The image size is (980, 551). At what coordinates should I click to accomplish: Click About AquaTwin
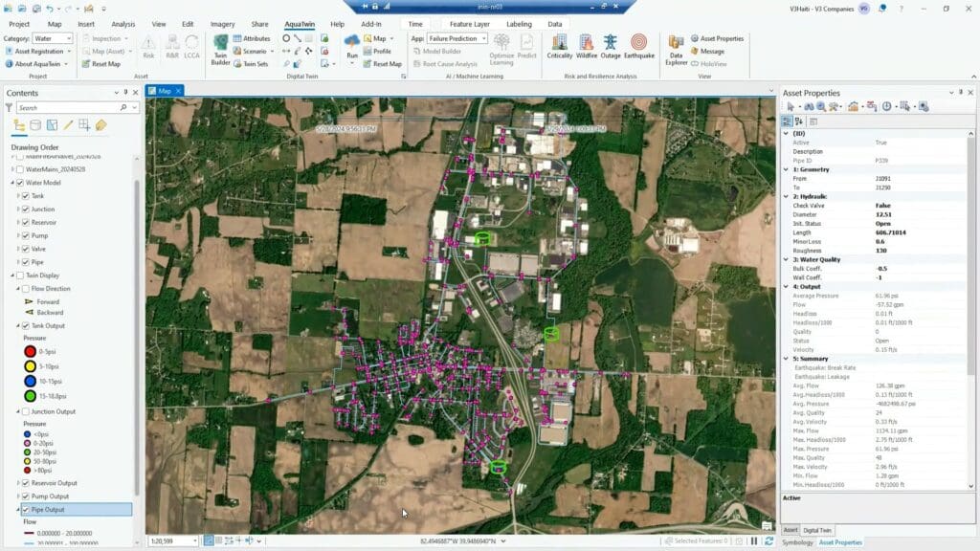37,64
